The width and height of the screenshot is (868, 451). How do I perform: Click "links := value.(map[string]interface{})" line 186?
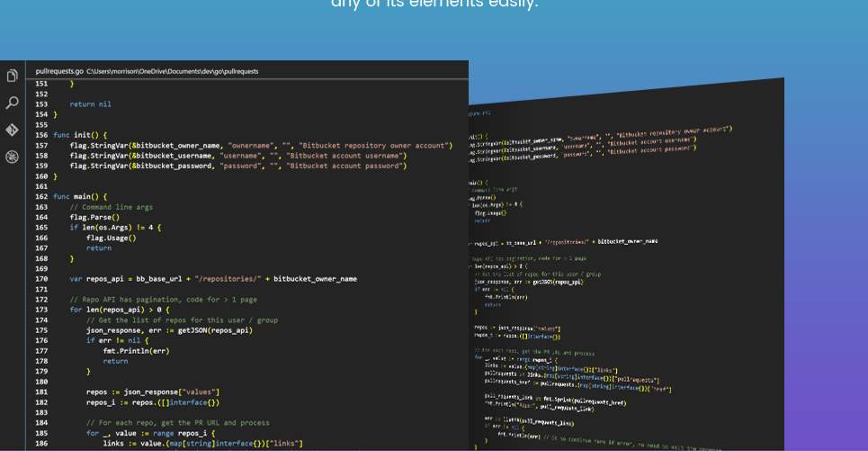pos(202,444)
